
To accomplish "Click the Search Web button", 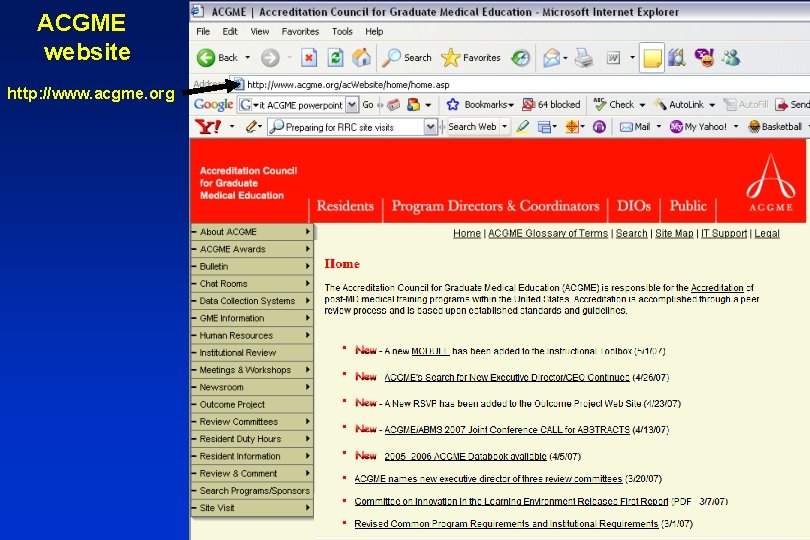I will (x=472, y=127).
